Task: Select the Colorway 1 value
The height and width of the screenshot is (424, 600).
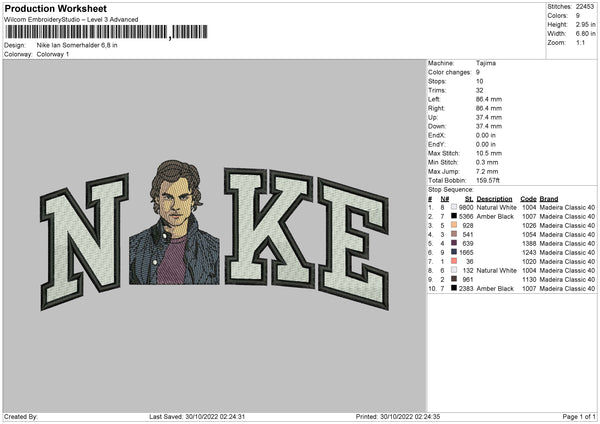Action: pos(53,54)
